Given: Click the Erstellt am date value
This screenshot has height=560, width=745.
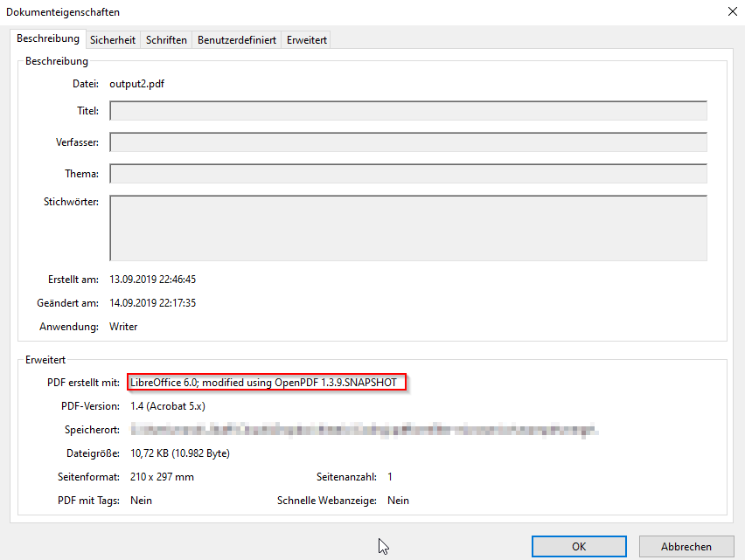Looking at the screenshot, I should coord(163,279).
